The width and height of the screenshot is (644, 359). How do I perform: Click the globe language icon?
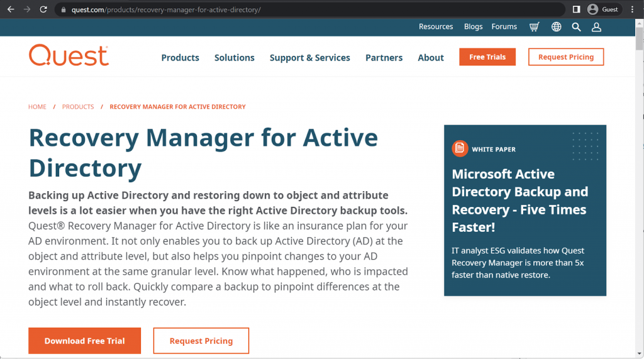[556, 27]
